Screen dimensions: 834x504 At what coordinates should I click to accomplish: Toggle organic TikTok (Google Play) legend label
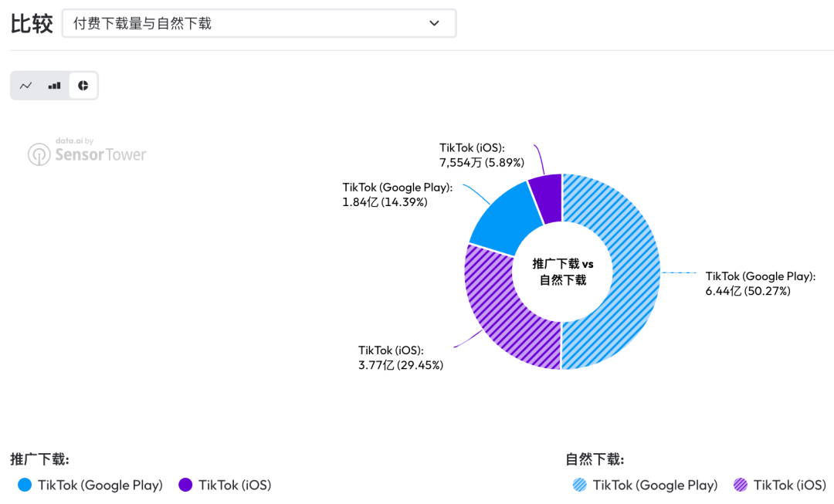pos(656,485)
